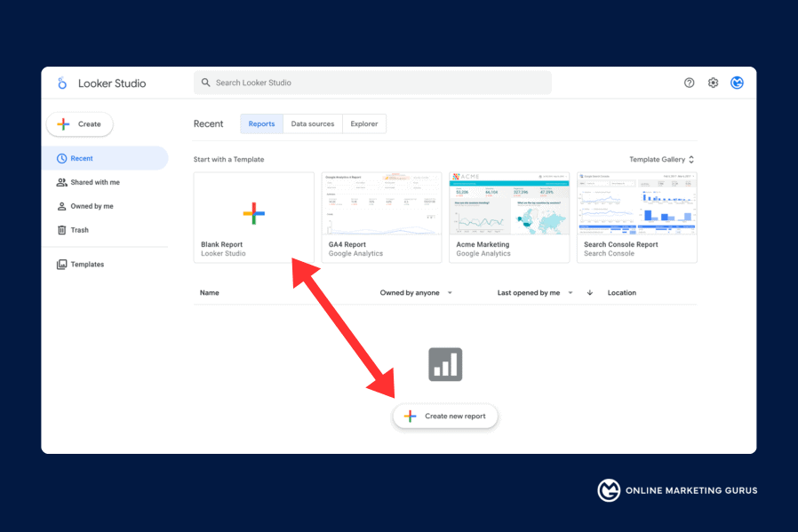Click the sort direction down arrow icon
Viewport: 798px width, 532px height.
(590, 292)
